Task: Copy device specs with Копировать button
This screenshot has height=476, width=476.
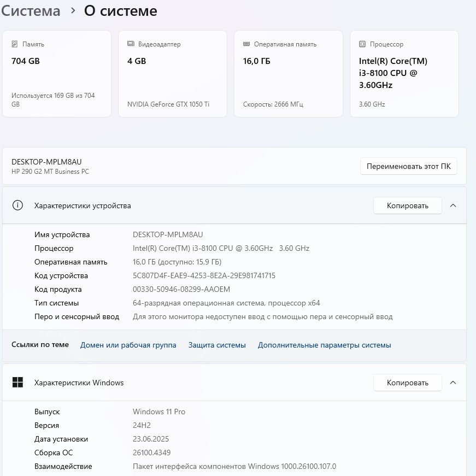Action: [407, 205]
